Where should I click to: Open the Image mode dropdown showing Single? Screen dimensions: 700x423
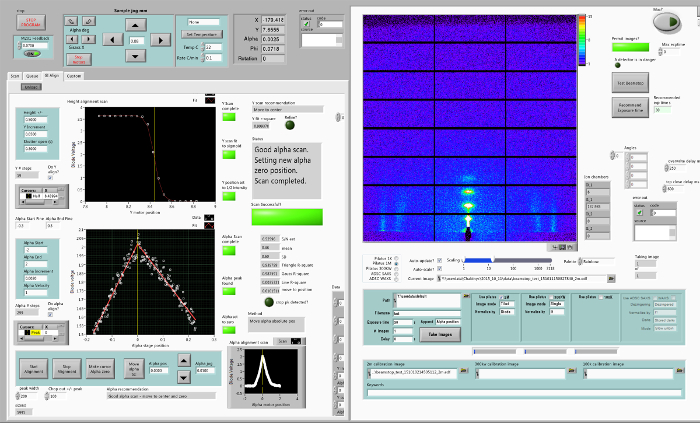tap(558, 304)
